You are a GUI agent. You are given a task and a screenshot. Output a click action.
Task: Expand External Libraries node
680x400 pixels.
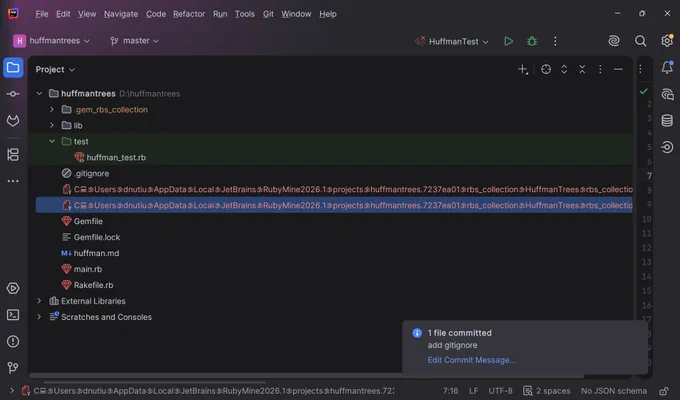tap(39, 301)
